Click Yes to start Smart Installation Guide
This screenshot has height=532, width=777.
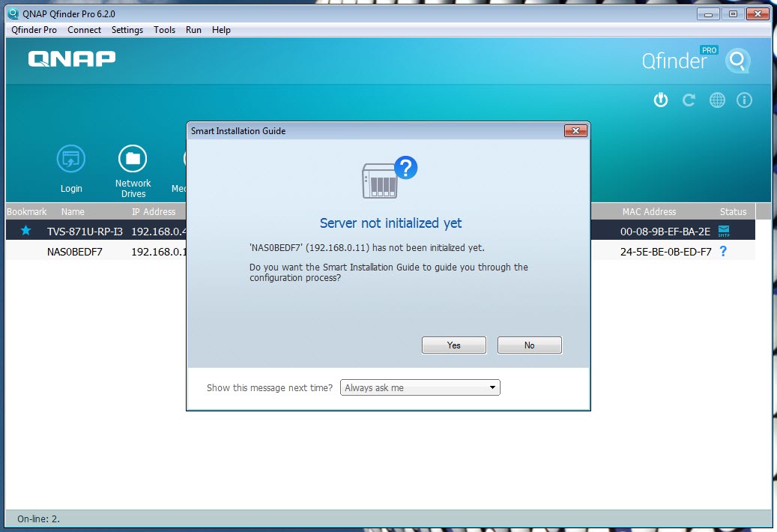[454, 345]
